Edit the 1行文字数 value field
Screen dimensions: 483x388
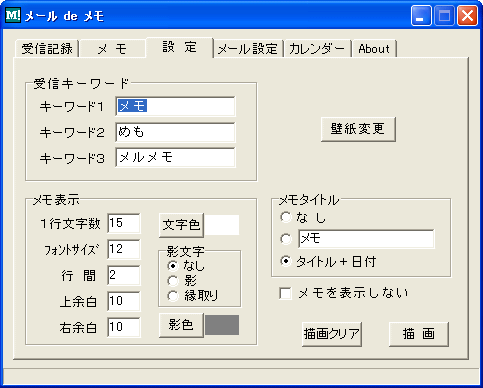click(x=124, y=223)
